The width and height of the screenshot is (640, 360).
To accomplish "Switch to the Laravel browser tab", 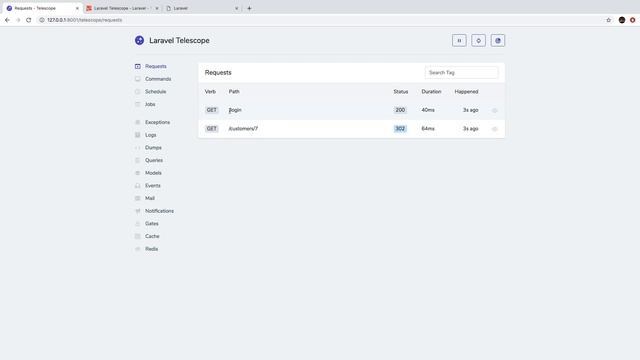I will click(202, 8).
